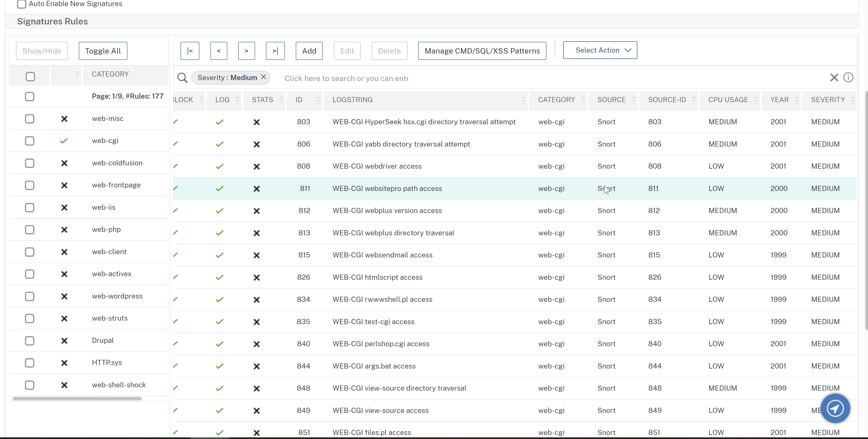Check the web-misc category checkbox
The image size is (868, 439).
coord(30,119)
